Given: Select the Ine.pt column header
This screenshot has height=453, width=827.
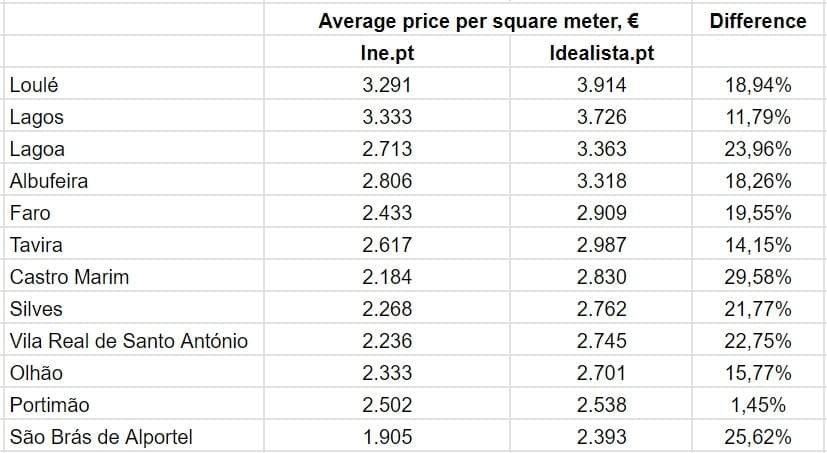Looking at the screenshot, I should (387, 53).
